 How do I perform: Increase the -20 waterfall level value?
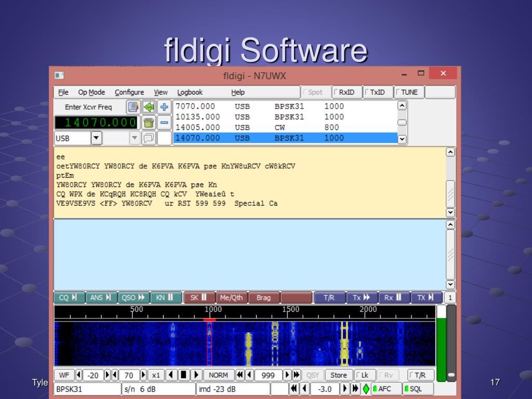click(108, 375)
